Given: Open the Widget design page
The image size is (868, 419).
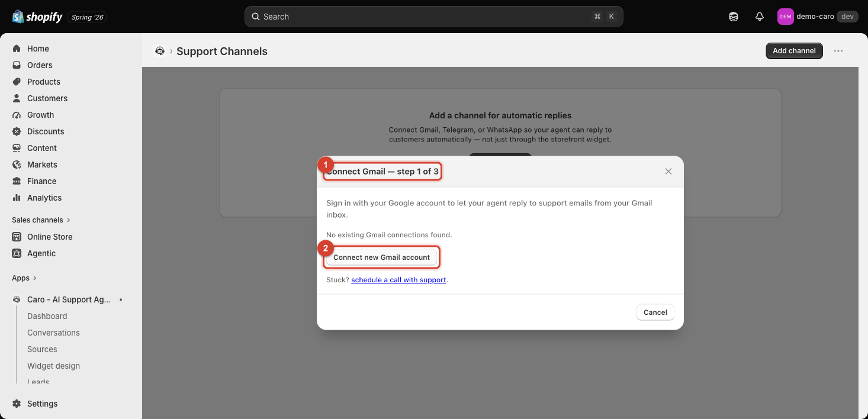Looking at the screenshot, I should pyautogui.click(x=53, y=366).
